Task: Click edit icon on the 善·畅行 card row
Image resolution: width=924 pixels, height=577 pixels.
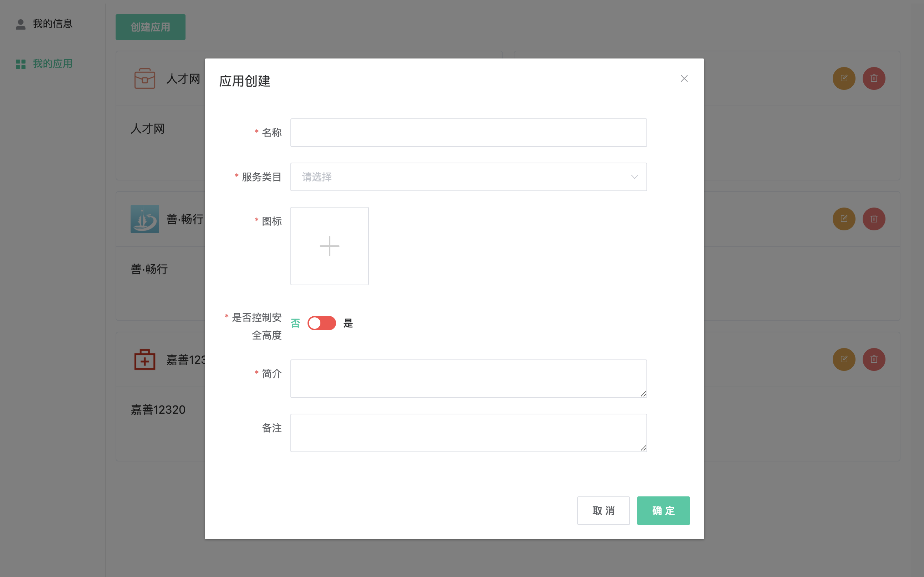Action: click(x=843, y=219)
